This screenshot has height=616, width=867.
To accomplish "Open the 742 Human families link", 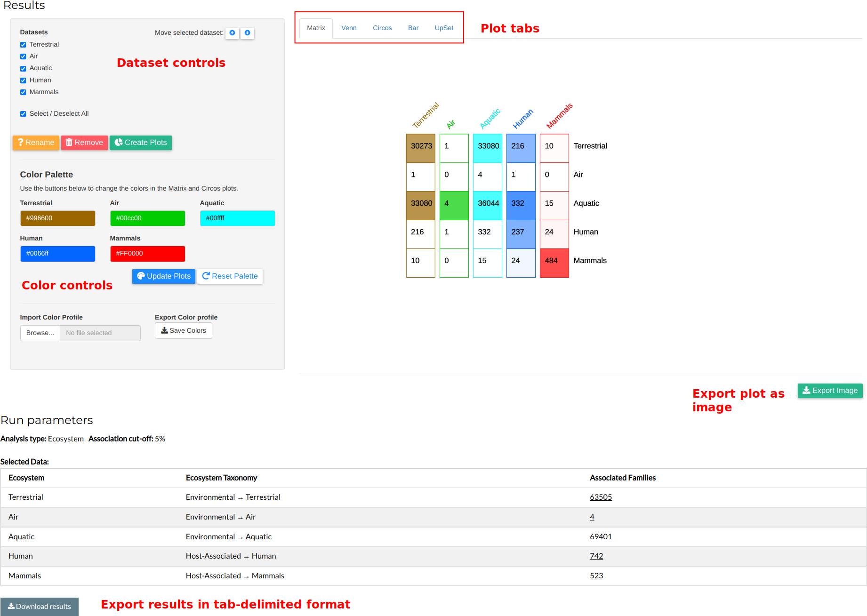I will click(596, 556).
